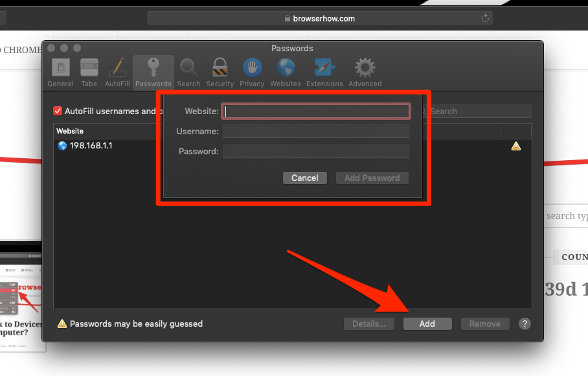Click the lock icon next to browserhow.com
The height and width of the screenshot is (376, 588).
point(288,18)
